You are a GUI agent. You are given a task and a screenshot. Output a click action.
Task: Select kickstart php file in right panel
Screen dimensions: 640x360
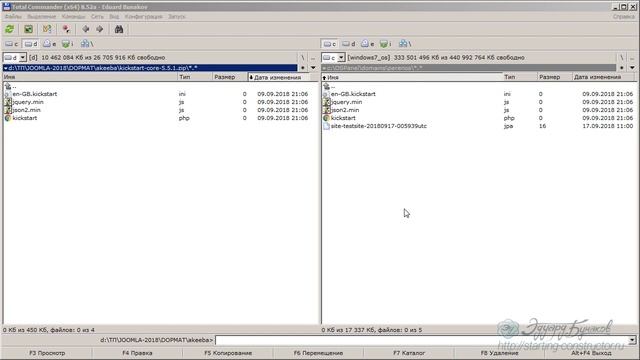click(x=343, y=118)
